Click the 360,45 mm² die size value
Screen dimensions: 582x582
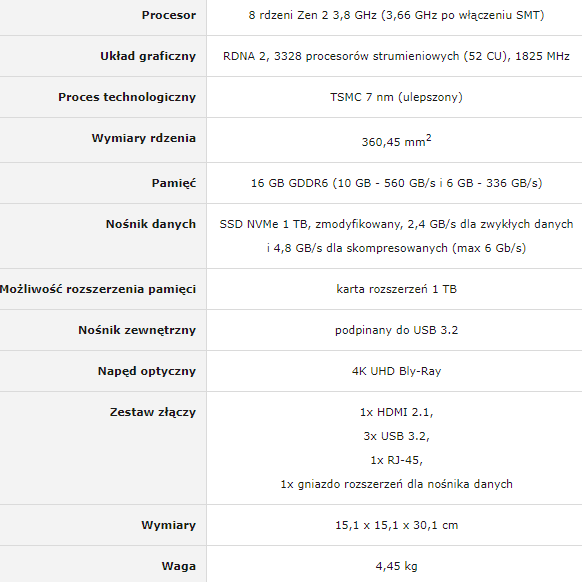396,141
